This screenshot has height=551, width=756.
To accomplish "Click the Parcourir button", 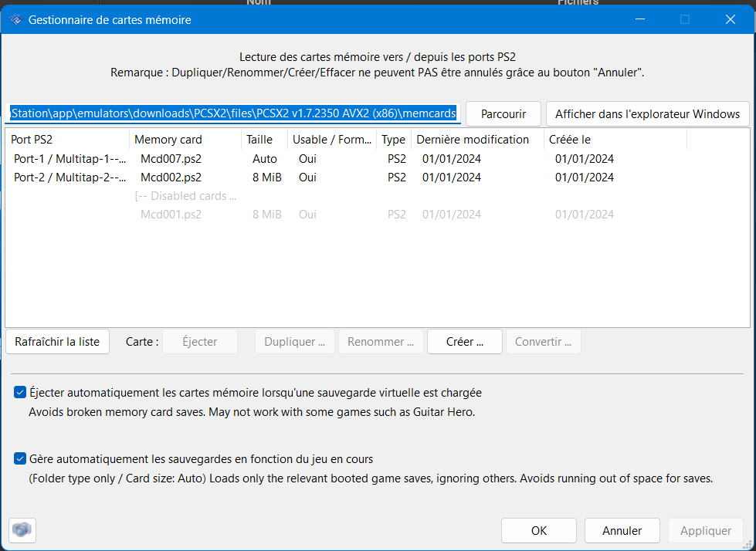I will 503,113.
